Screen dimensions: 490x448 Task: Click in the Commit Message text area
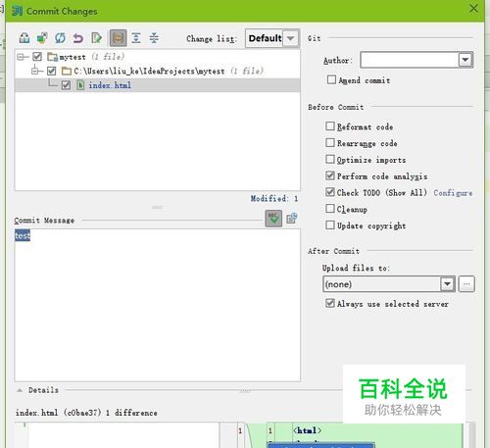(158, 305)
